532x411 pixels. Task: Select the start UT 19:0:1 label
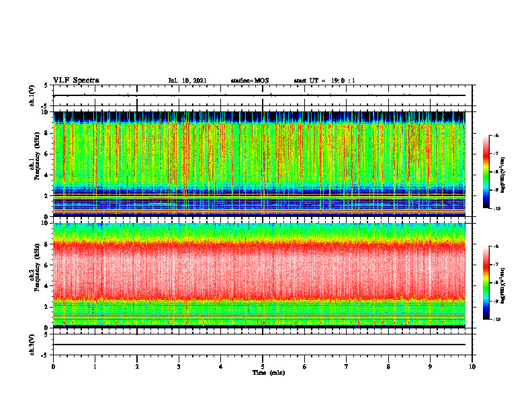point(324,81)
